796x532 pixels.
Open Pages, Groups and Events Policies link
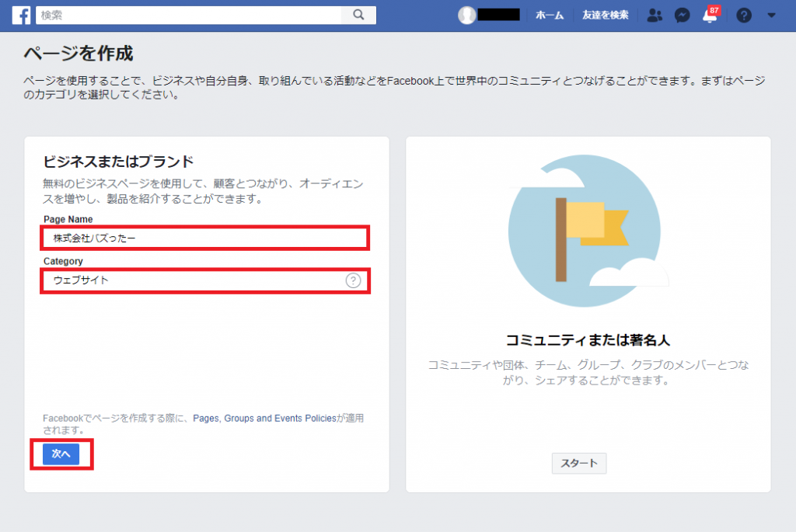point(264,418)
